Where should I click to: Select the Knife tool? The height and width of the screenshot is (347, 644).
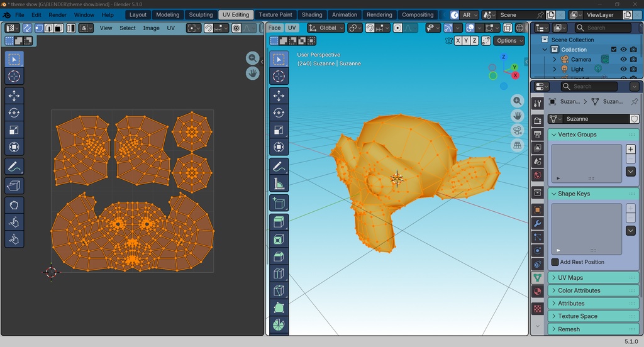pos(279,291)
